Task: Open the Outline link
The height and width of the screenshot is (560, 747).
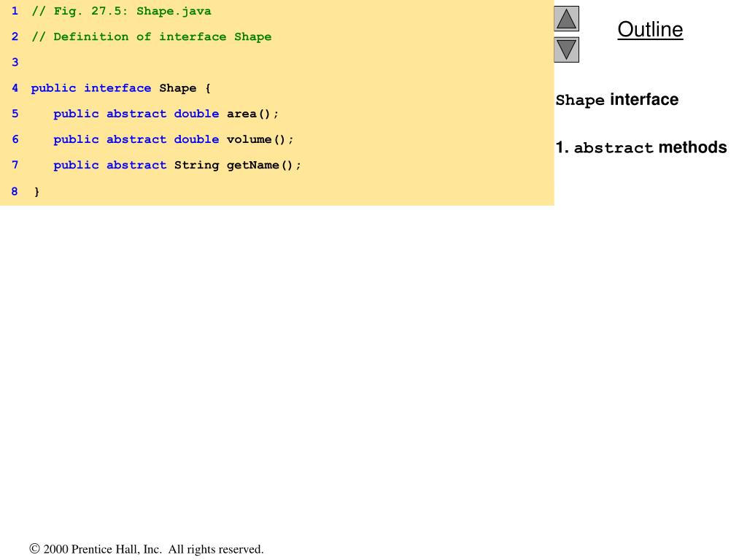Action: (650, 29)
